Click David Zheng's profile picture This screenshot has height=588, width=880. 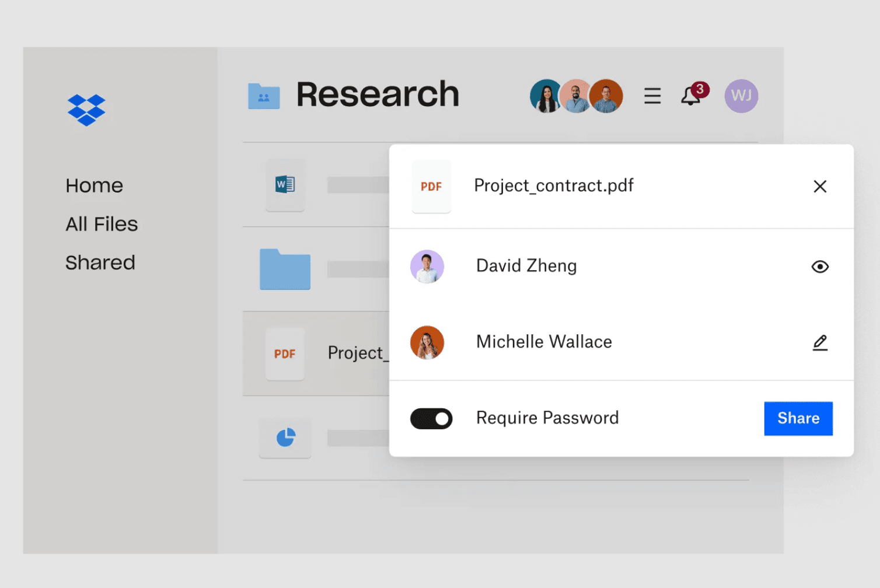point(427,267)
